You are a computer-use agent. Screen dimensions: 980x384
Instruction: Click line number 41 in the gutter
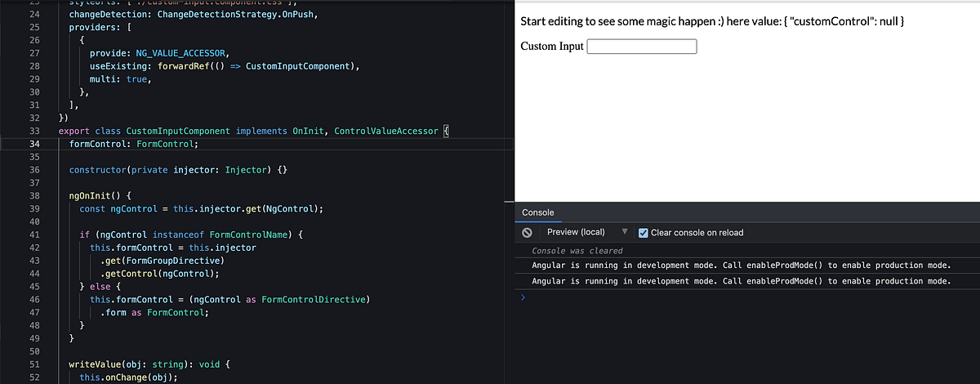[34, 234]
